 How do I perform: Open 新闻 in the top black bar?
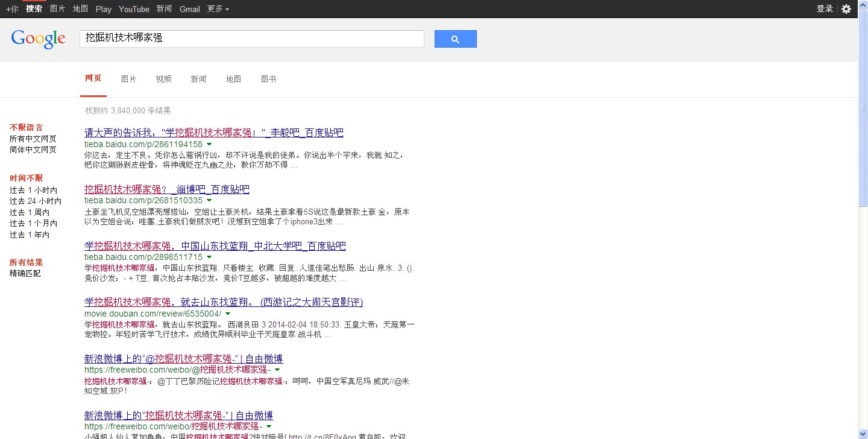pyautogui.click(x=164, y=9)
